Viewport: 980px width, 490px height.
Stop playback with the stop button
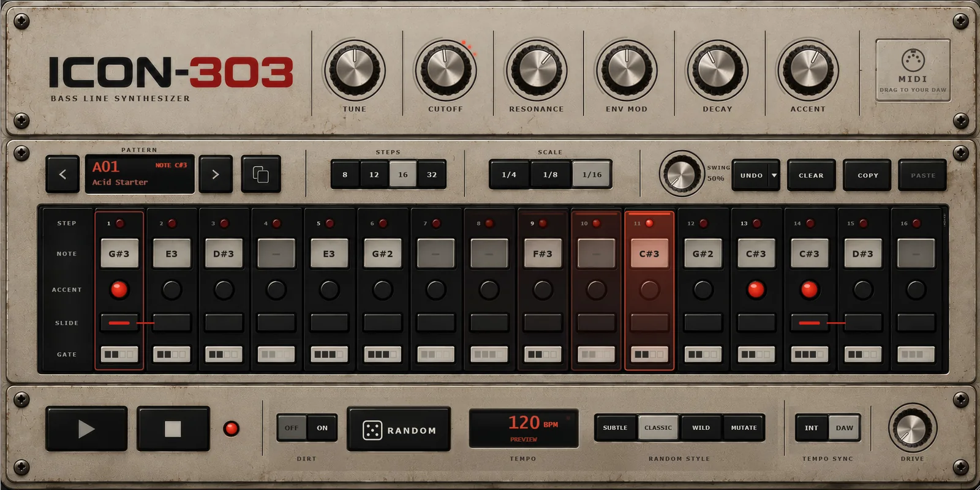[173, 429]
